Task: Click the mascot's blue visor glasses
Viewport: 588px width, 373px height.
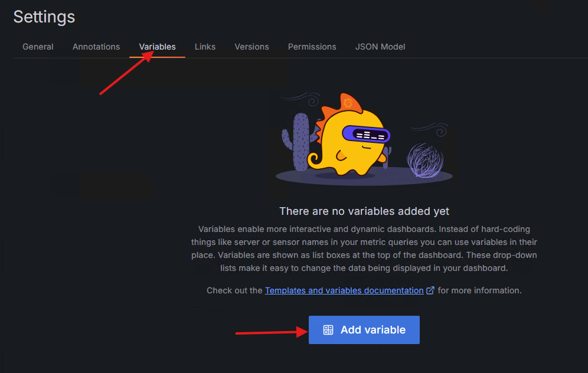Action: [371, 135]
